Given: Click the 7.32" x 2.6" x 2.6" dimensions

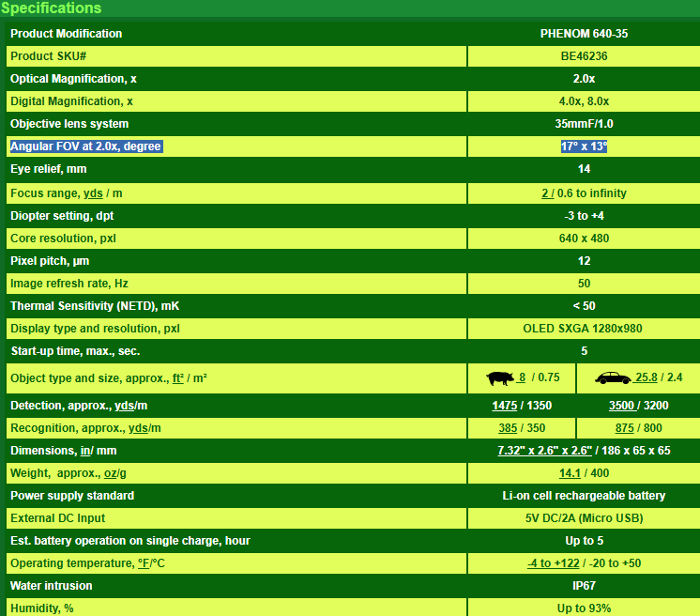Looking at the screenshot, I should (x=540, y=451).
